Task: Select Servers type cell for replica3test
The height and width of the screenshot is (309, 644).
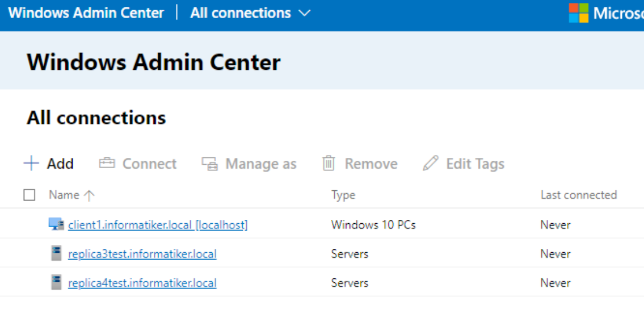Action: 350,254
